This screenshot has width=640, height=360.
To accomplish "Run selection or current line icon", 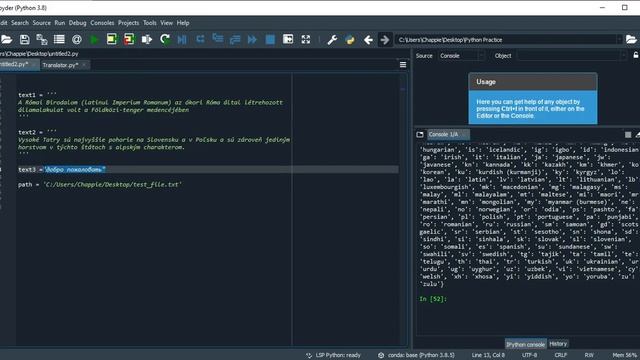I will coord(147,40).
